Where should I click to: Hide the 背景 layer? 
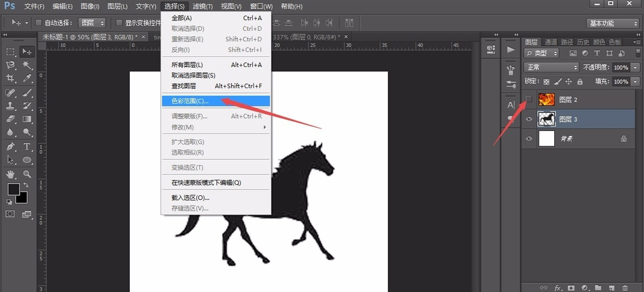[x=529, y=139]
